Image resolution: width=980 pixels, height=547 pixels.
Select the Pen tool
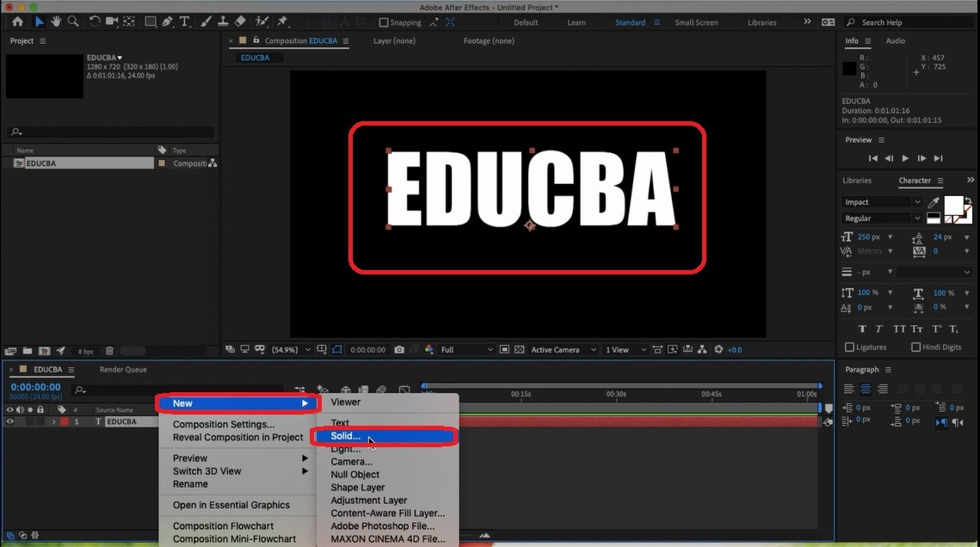click(x=167, y=22)
